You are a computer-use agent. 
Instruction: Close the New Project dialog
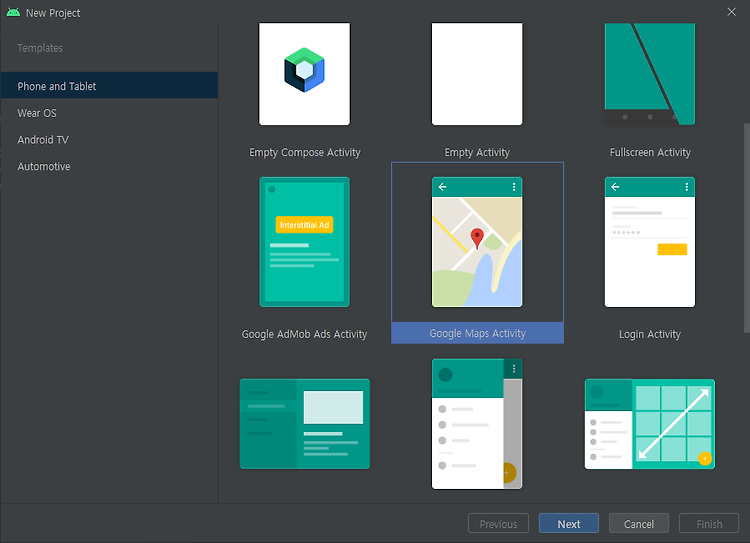coord(732,12)
